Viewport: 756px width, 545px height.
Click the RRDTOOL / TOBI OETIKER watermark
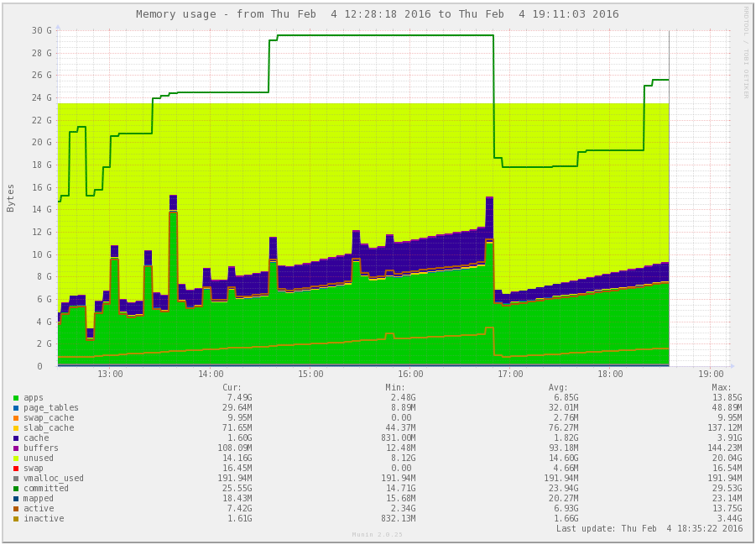point(745,52)
